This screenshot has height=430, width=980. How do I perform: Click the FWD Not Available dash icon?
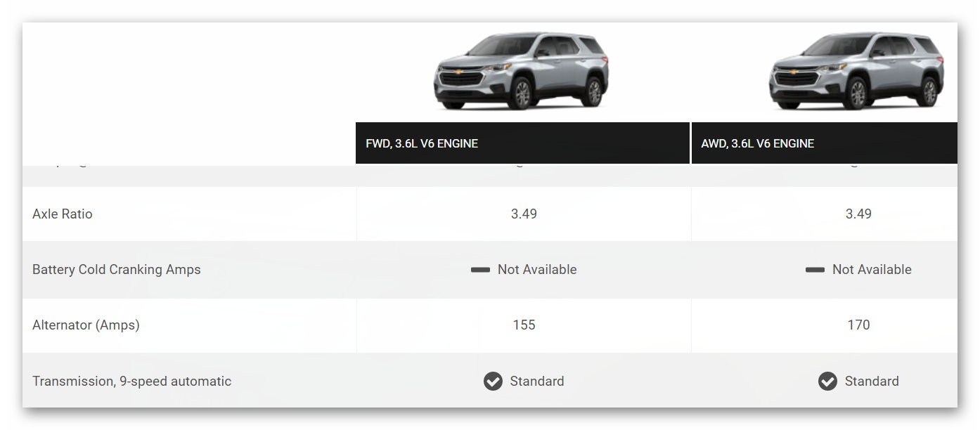480,270
